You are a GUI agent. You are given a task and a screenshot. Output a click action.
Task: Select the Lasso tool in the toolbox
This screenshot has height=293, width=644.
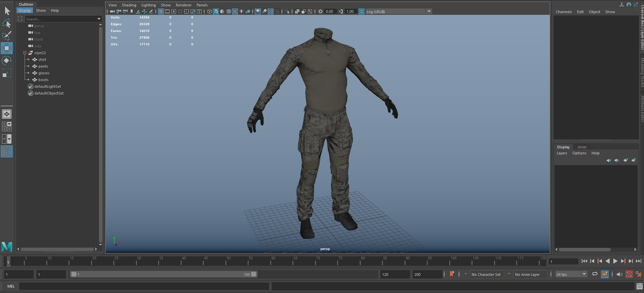[7, 23]
